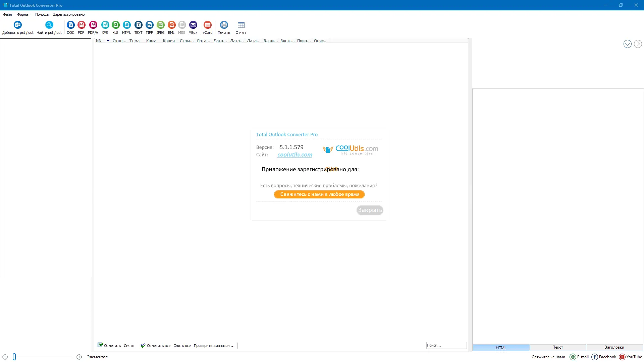Click the Print (Печать) icon
Image resolution: width=644 pixels, height=362 pixels.
coord(224,25)
